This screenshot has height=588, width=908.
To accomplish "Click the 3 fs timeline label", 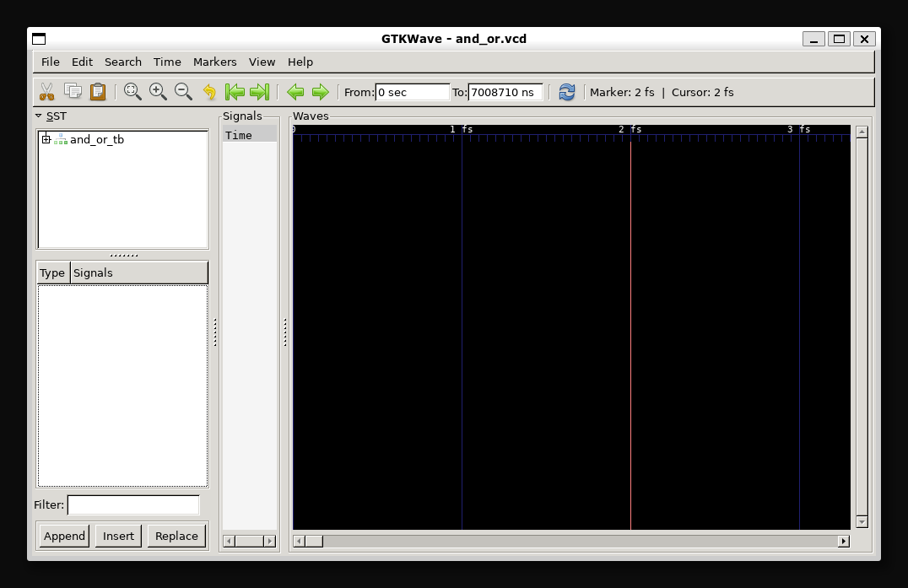I will [798, 129].
